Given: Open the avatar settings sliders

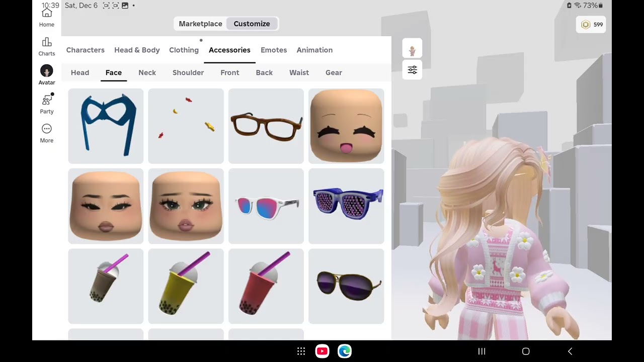Looking at the screenshot, I should (412, 70).
